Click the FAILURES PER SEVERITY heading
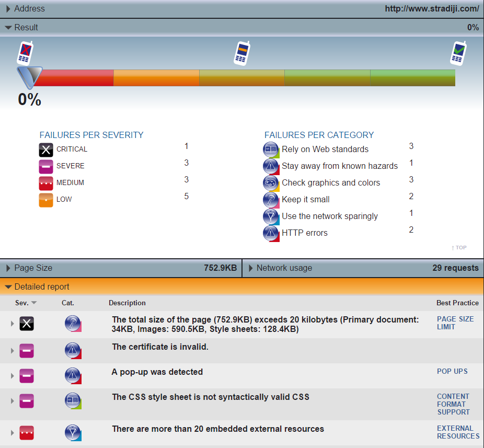The image size is (484, 448). pyautogui.click(x=91, y=135)
